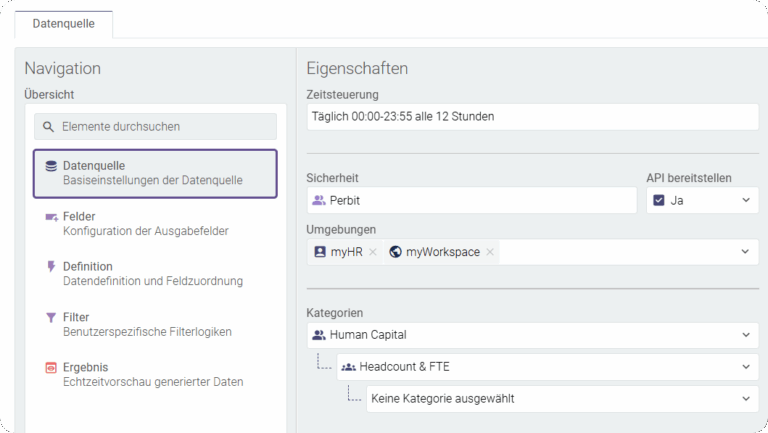Click the Zeitsteuerung schedule field
This screenshot has height=433, width=768.
point(532,117)
